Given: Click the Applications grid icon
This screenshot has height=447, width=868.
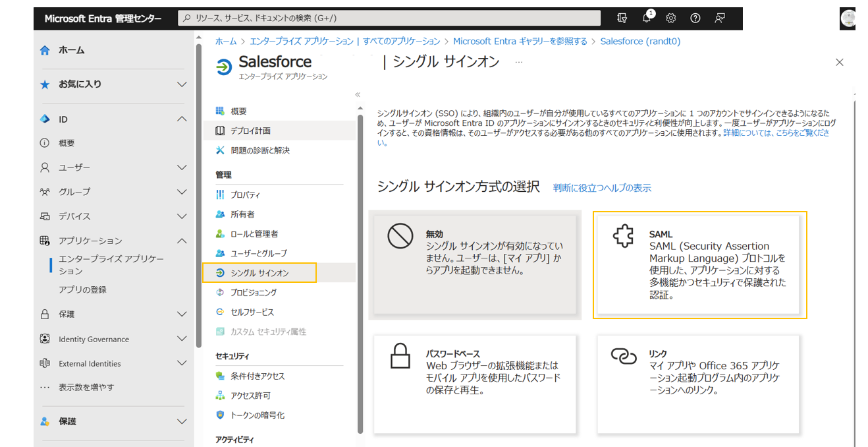Looking at the screenshot, I should [x=45, y=241].
